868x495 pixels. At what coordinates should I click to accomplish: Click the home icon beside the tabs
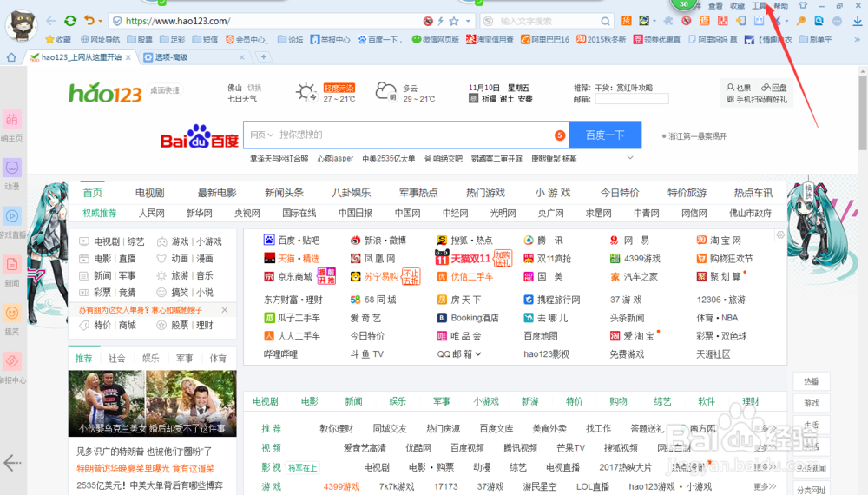(11, 57)
